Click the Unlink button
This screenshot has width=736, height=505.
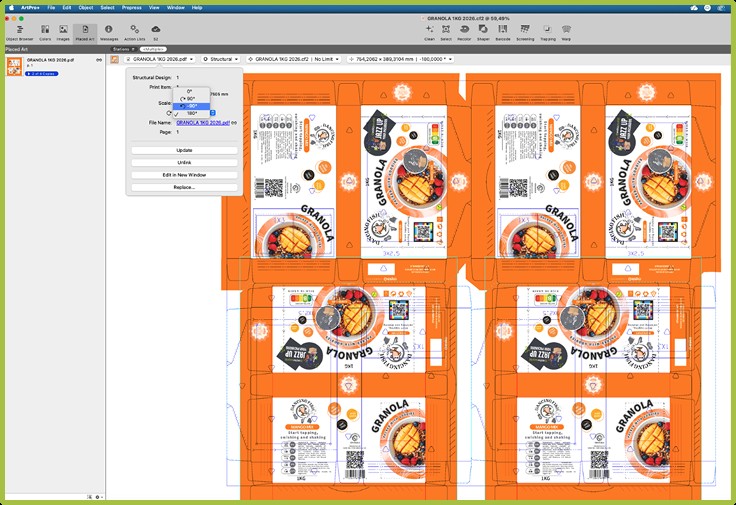click(184, 162)
